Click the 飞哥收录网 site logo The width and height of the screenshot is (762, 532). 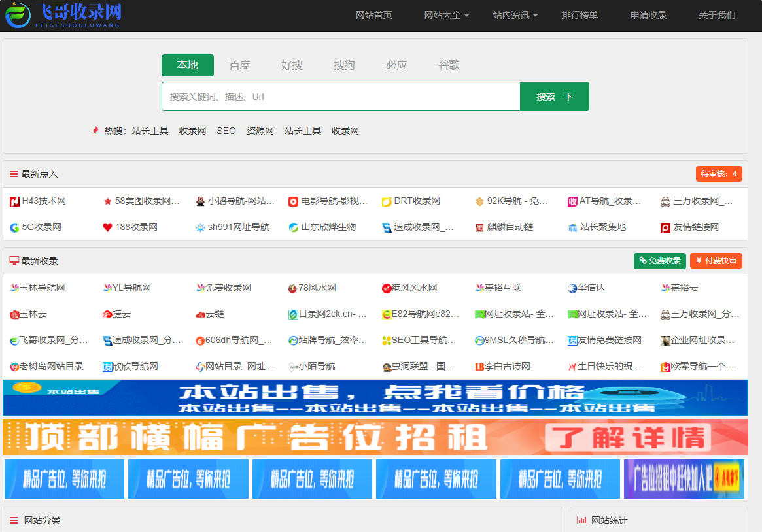(x=63, y=15)
